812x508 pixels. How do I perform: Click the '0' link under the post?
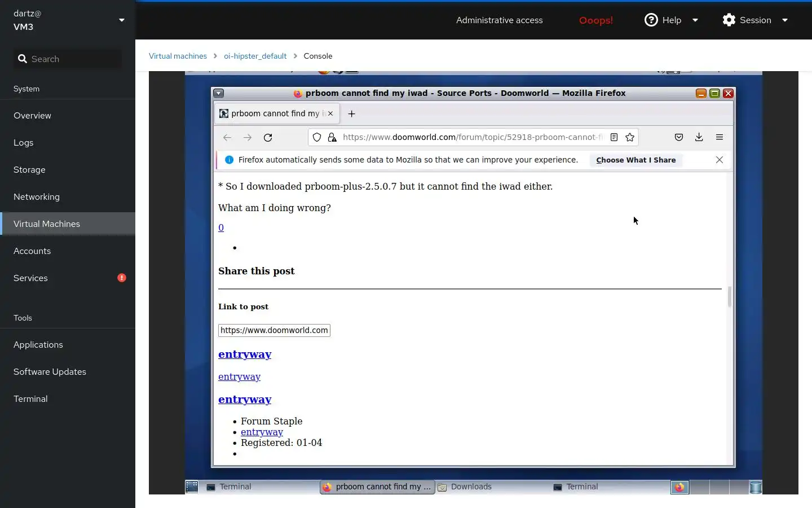point(221,227)
